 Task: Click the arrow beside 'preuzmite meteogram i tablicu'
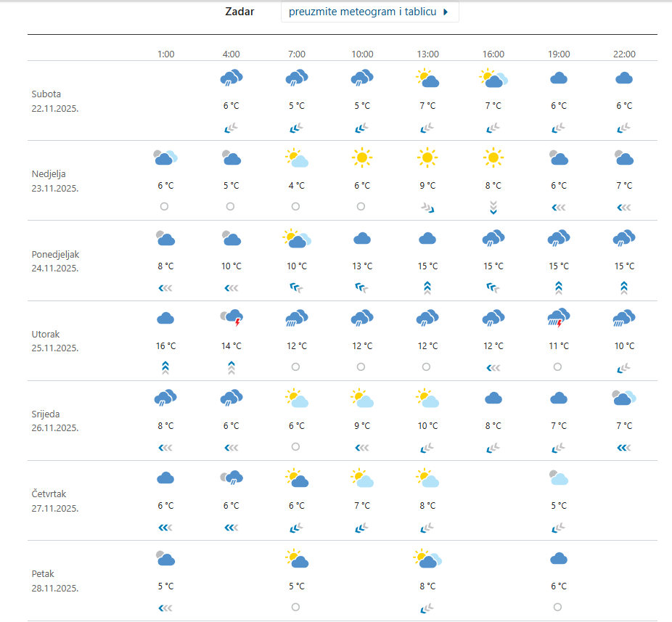pyautogui.click(x=446, y=12)
